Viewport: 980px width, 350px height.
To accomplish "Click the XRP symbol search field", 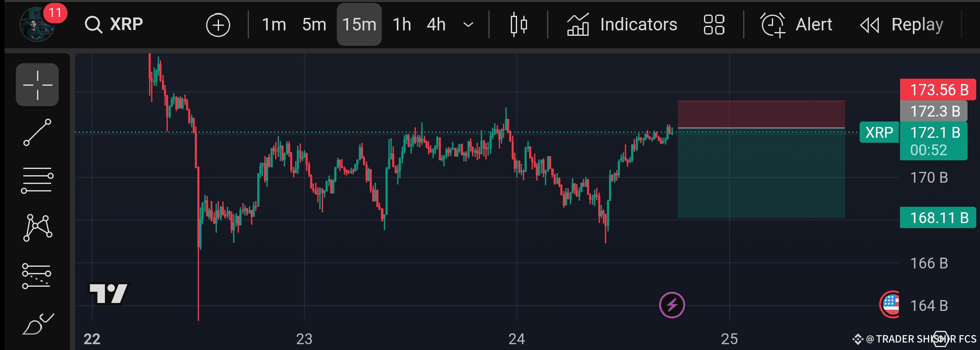I will pos(114,24).
